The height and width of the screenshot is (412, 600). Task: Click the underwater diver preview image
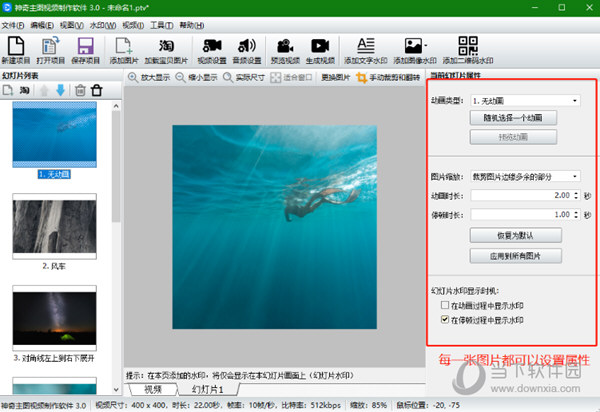point(274,227)
